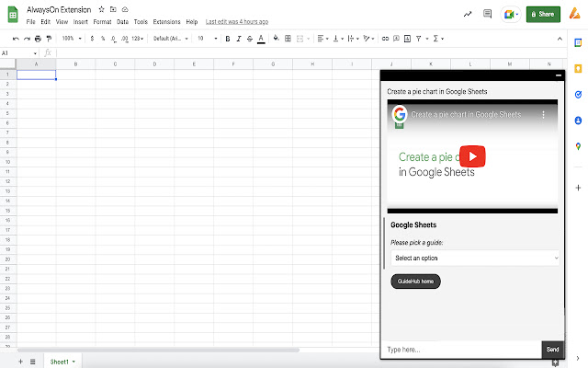This screenshot has width=588, height=368.
Task: Select the Paint format tool
Action: click(49, 39)
